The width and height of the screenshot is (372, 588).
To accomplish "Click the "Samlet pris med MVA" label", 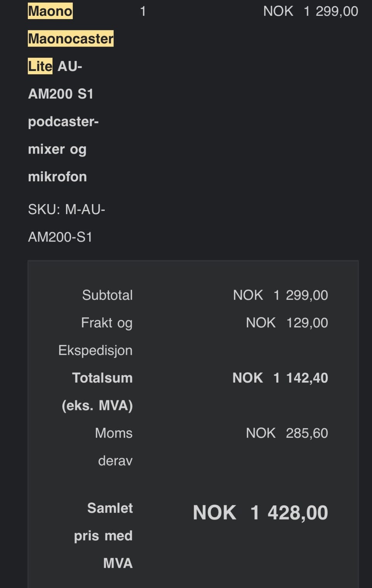I will (104, 535).
